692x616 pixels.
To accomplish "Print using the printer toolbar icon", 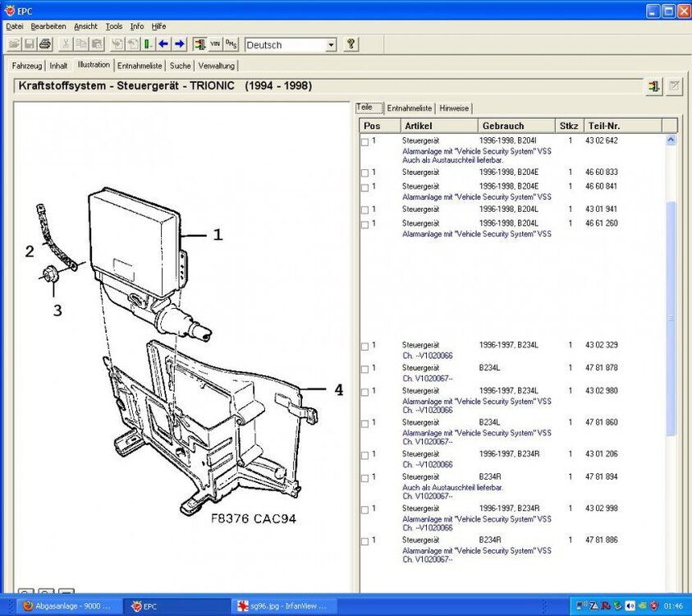I will pyautogui.click(x=45, y=44).
